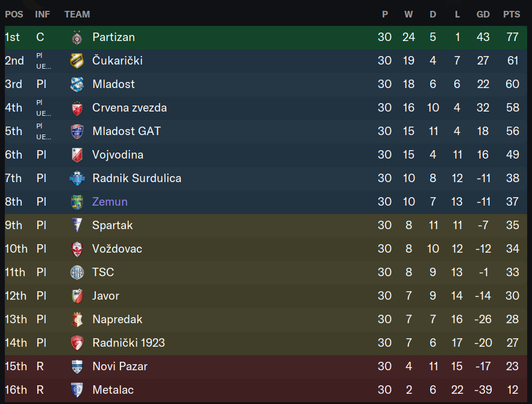Click the Novi Pazar club crest

(77, 367)
